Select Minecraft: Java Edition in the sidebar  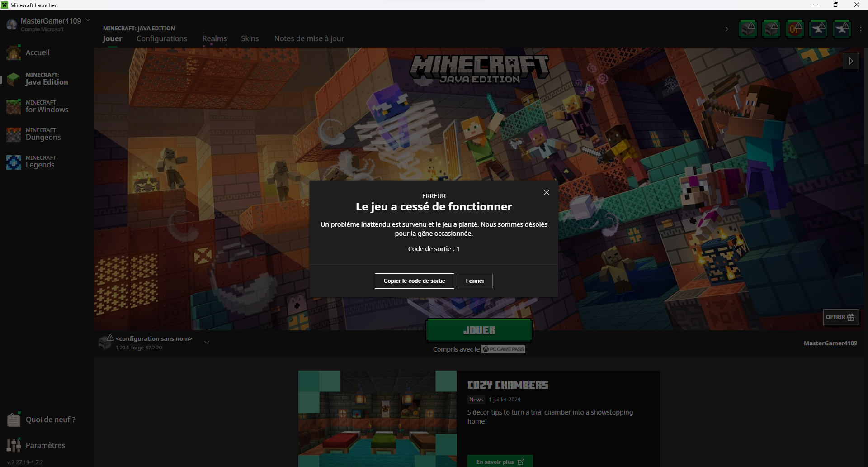coord(46,79)
